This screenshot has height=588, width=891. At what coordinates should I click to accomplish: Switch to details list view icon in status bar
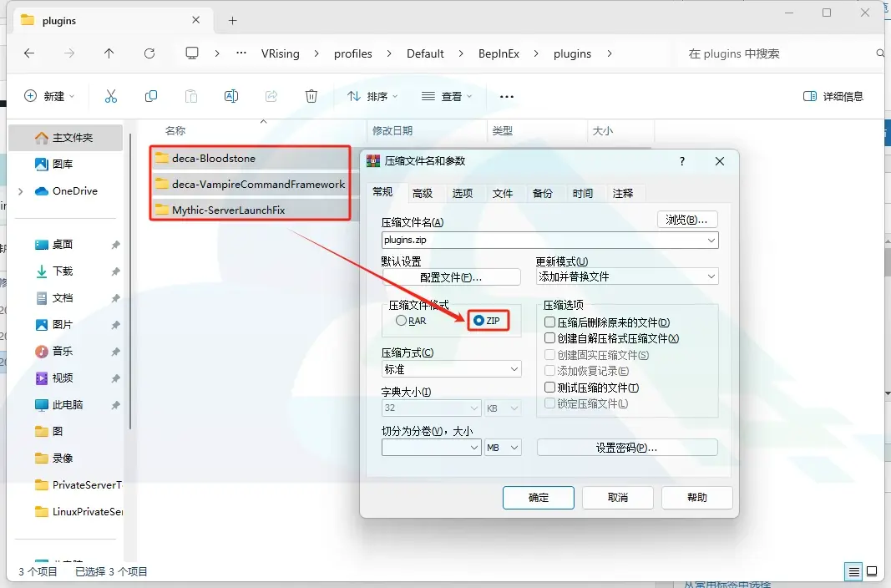click(853, 571)
